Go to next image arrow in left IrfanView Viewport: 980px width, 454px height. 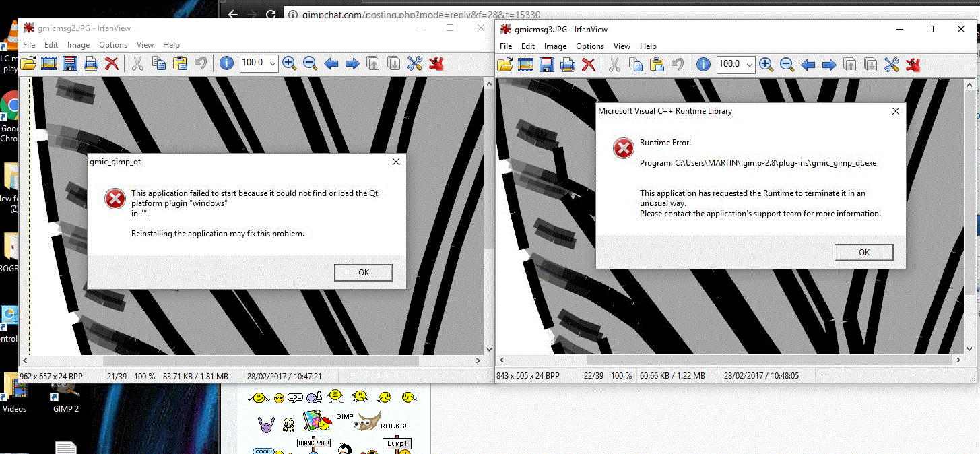(x=352, y=63)
